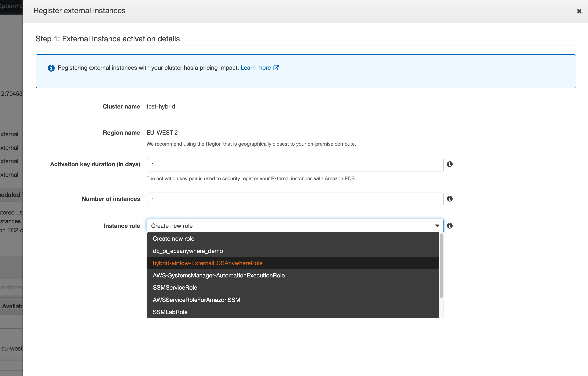This screenshot has height=376, width=588.
Task: Click the role list scrollbar thumb
Action: pyautogui.click(x=441, y=266)
